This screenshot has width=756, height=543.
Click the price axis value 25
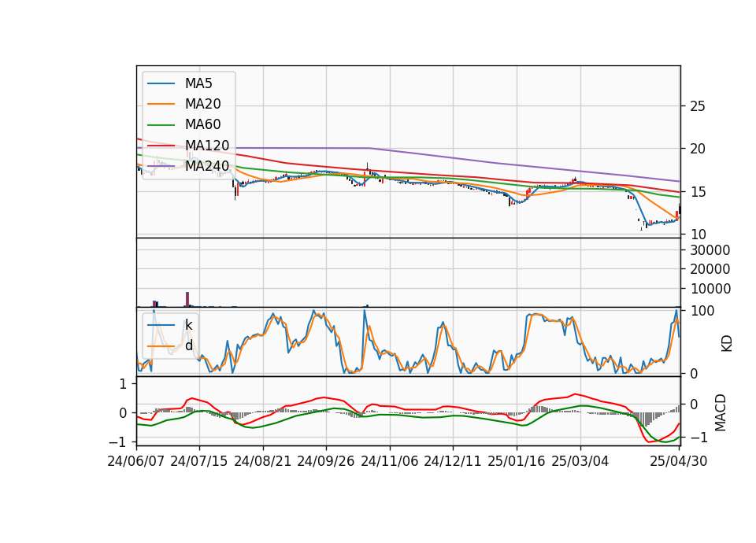point(697,106)
